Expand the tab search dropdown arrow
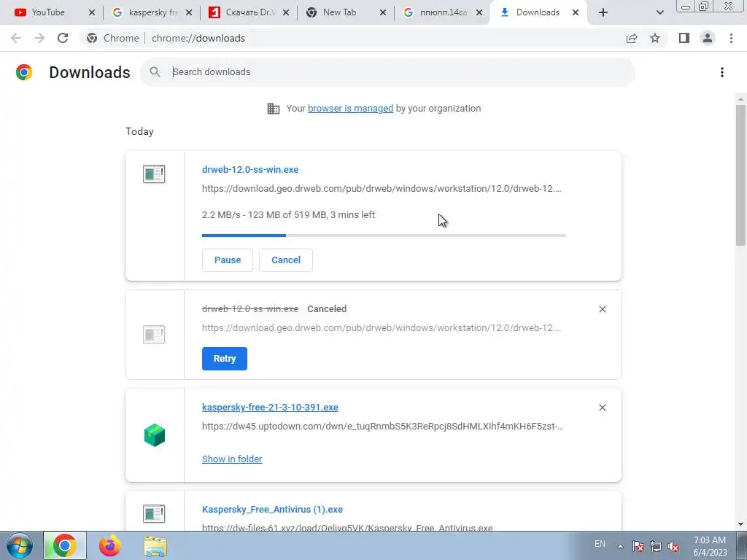This screenshot has width=747, height=560. (x=659, y=12)
